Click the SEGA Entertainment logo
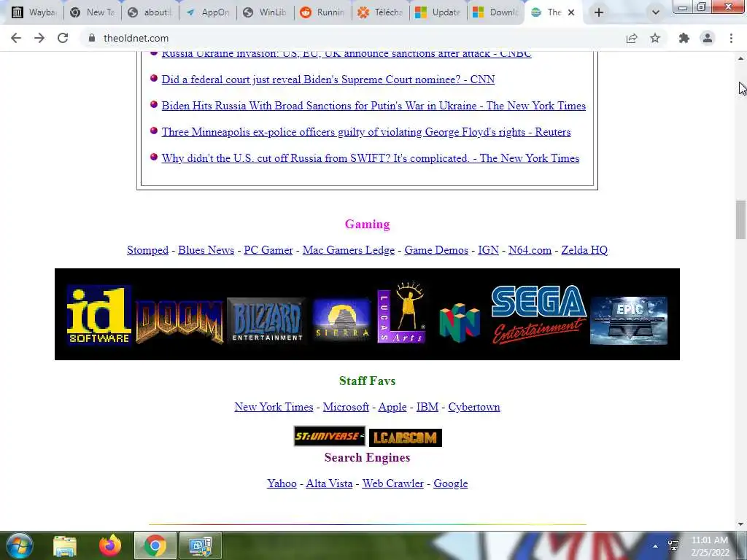747x560 pixels. [x=538, y=314]
